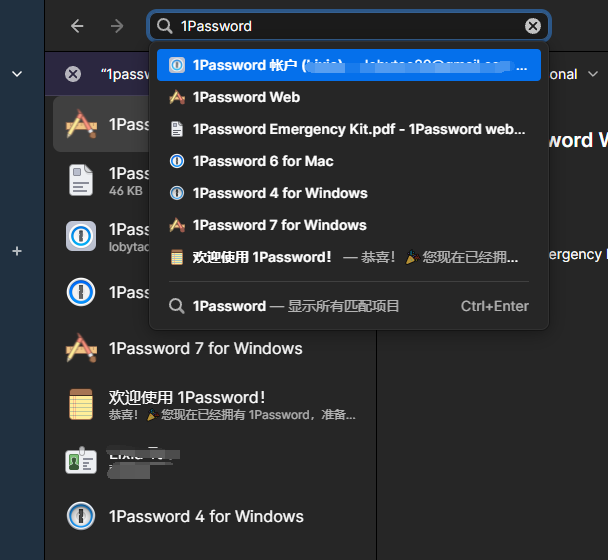Clear the search field text
The width and height of the screenshot is (608, 560).
coord(533,26)
